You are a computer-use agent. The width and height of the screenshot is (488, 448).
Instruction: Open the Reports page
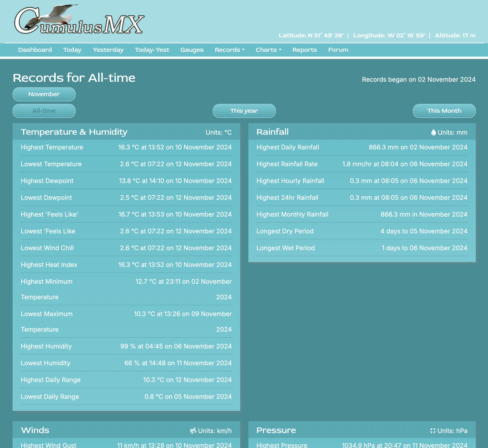pyautogui.click(x=305, y=50)
